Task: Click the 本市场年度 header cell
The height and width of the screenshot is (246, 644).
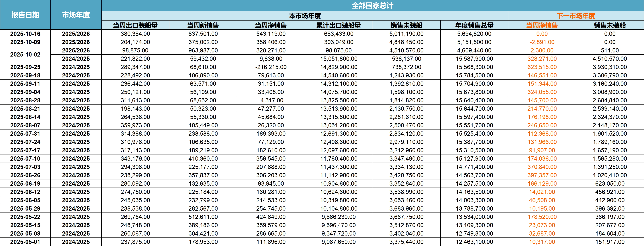Action: 304,16
